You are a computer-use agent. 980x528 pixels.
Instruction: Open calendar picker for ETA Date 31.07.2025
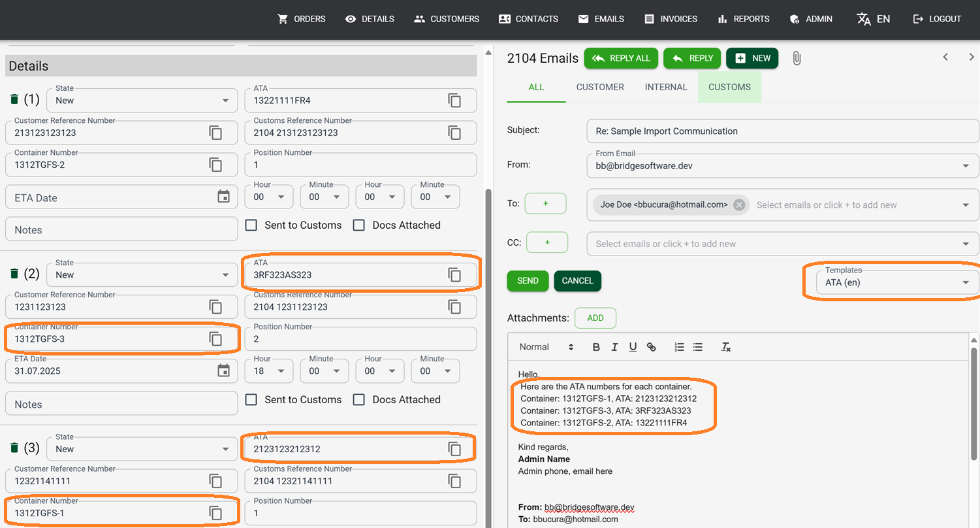coord(223,371)
